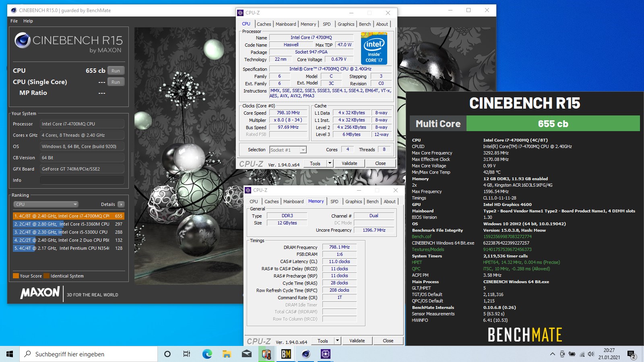This screenshot has height=362, width=644.
Task: Open the Mail app from the taskbar
Action: pyautogui.click(x=246, y=354)
